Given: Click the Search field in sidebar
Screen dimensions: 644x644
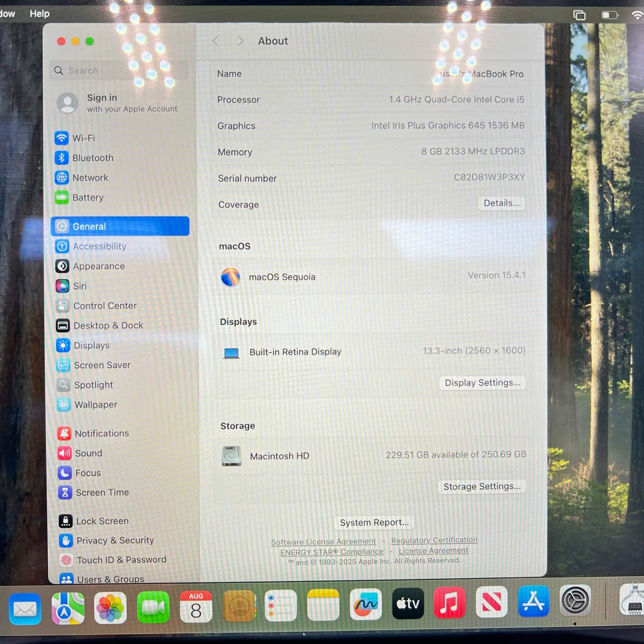Looking at the screenshot, I should pos(119,70).
